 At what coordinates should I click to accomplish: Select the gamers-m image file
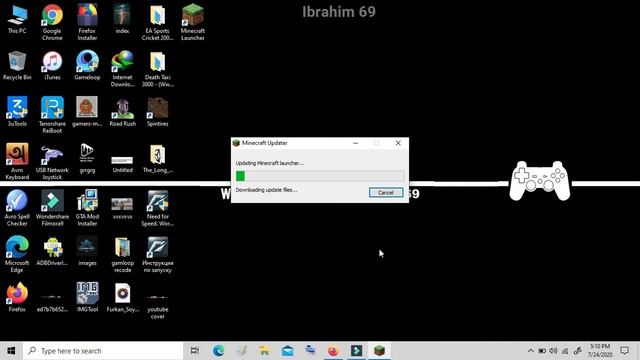[87, 112]
